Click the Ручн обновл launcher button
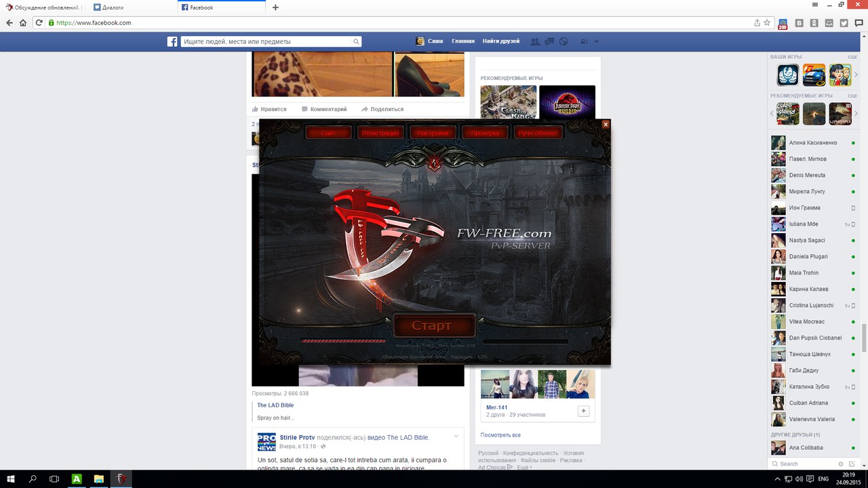Screen dimensions: 868x488 (538, 133)
